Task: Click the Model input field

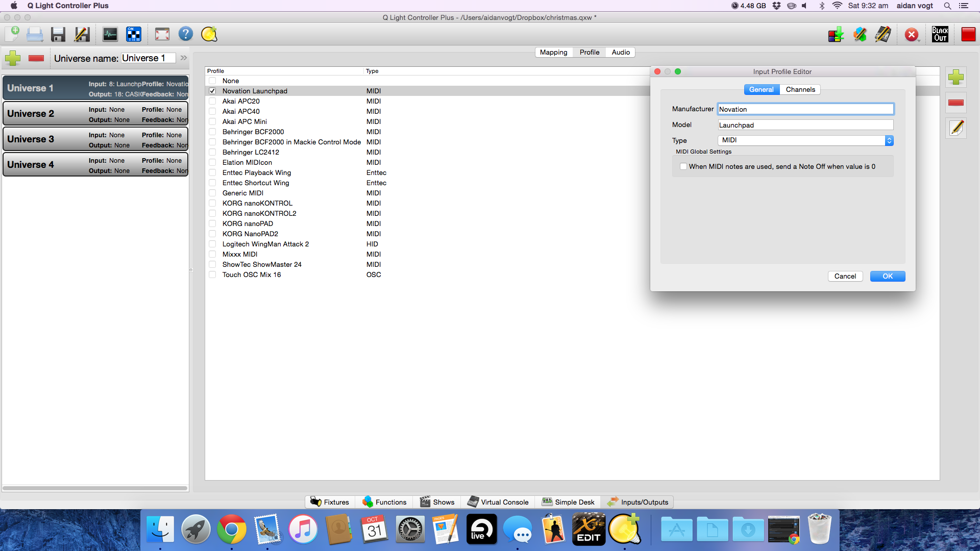Action: [805, 125]
